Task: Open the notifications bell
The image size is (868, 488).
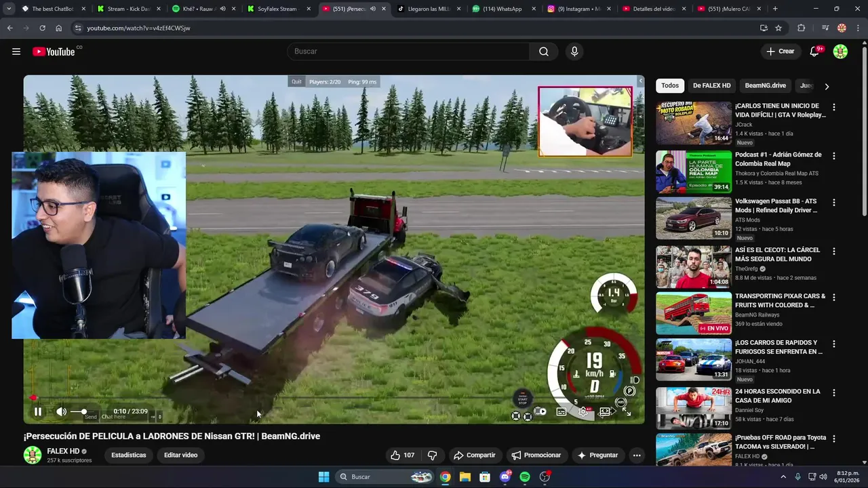Action: coord(815,52)
